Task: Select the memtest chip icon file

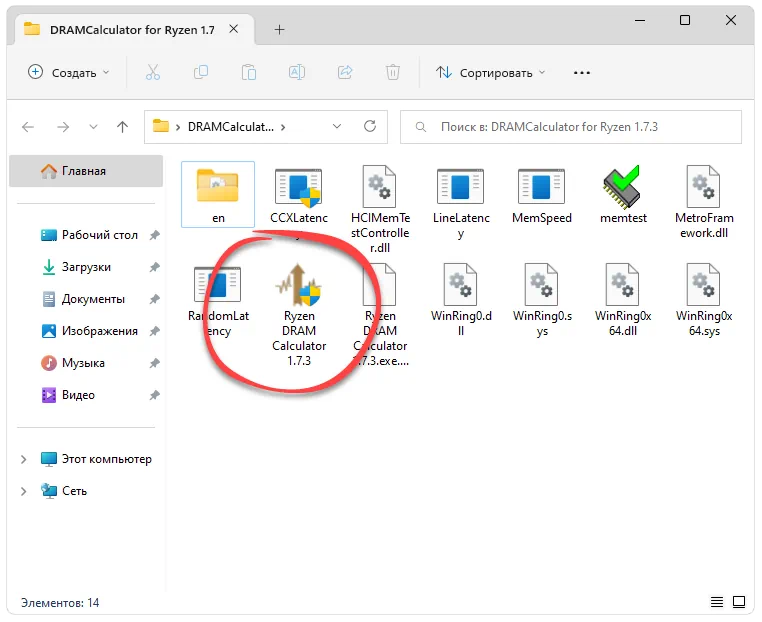Action: pos(623,195)
